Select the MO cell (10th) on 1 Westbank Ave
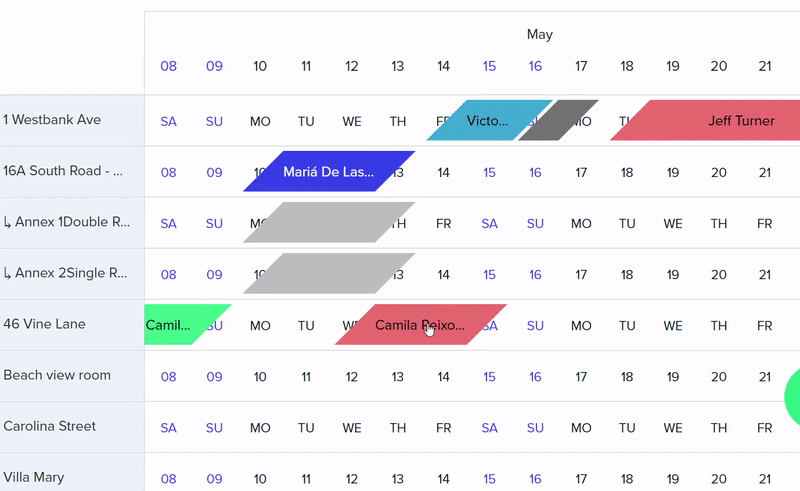 click(260, 121)
